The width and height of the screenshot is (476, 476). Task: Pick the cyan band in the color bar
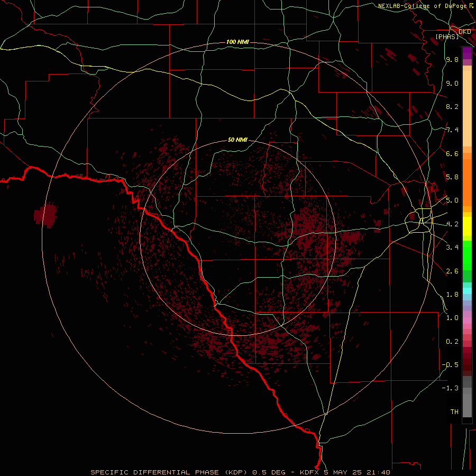tap(467, 291)
